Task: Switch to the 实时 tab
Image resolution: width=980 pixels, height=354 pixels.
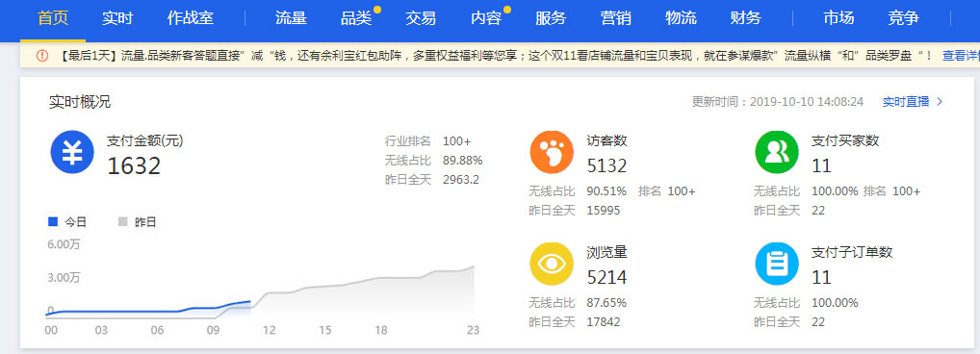Action: (117, 18)
